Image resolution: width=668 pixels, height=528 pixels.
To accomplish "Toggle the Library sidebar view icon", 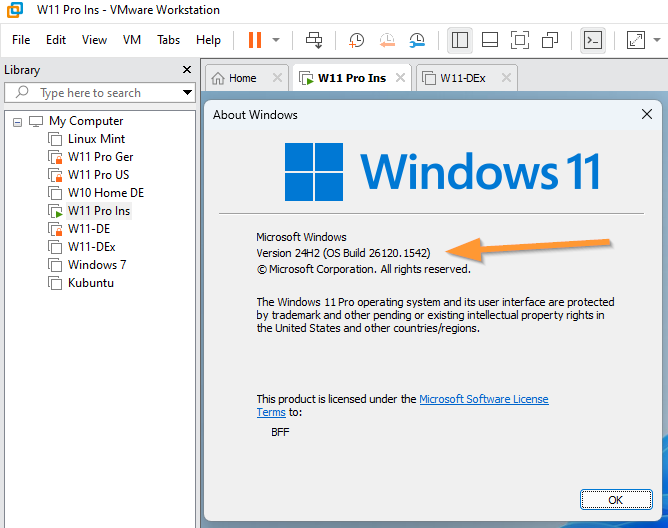I will pos(460,40).
